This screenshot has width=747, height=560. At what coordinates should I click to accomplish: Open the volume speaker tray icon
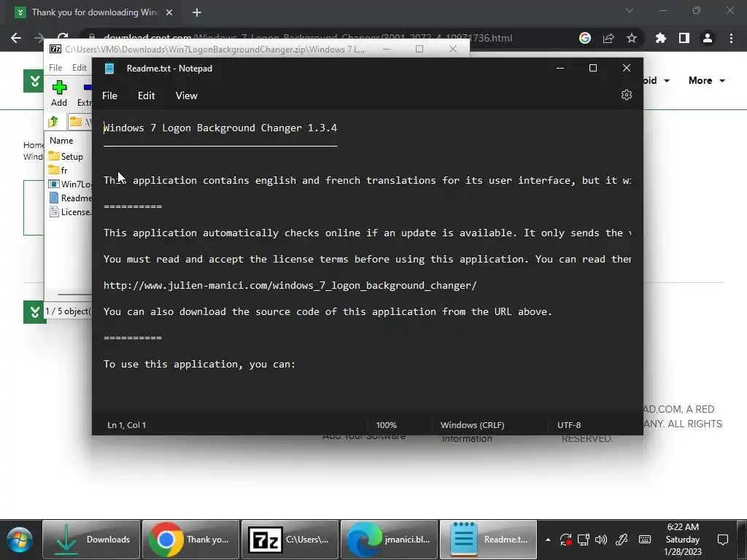click(601, 540)
